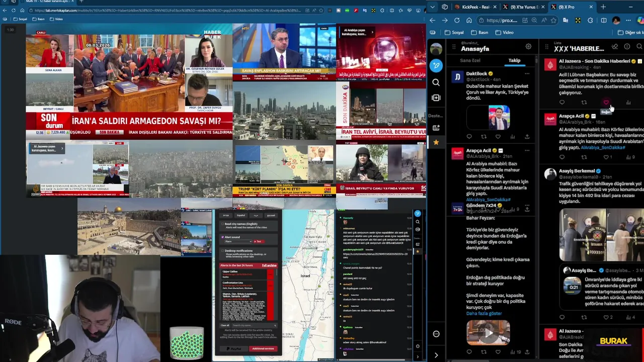The width and height of the screenshot is (644, 362).
Task: Add X Pro page to favorites star
Action: (553, 20)
